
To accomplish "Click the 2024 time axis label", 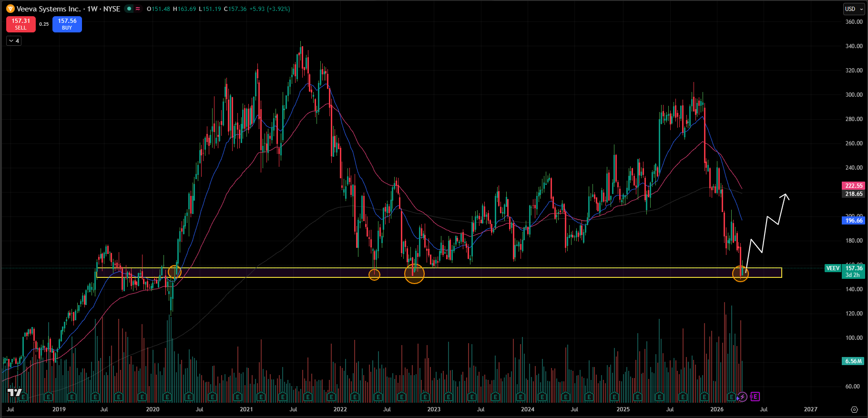I will tap(528, 409).
